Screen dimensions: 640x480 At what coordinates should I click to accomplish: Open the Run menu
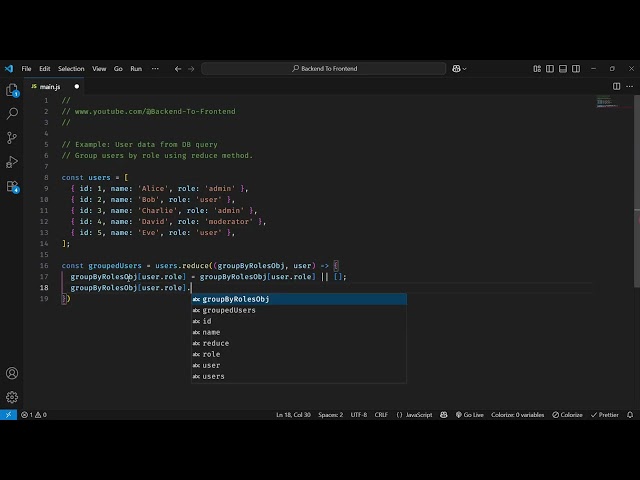[136, 69]
